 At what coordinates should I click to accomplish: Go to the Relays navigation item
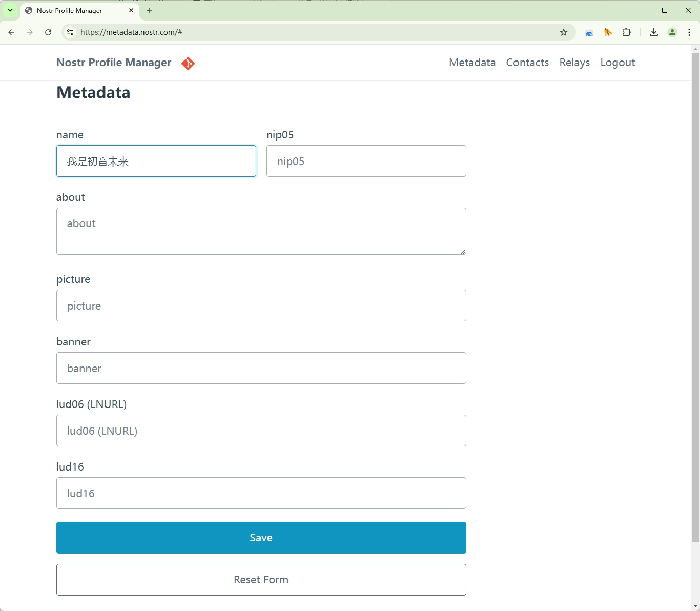pos(574,63)
